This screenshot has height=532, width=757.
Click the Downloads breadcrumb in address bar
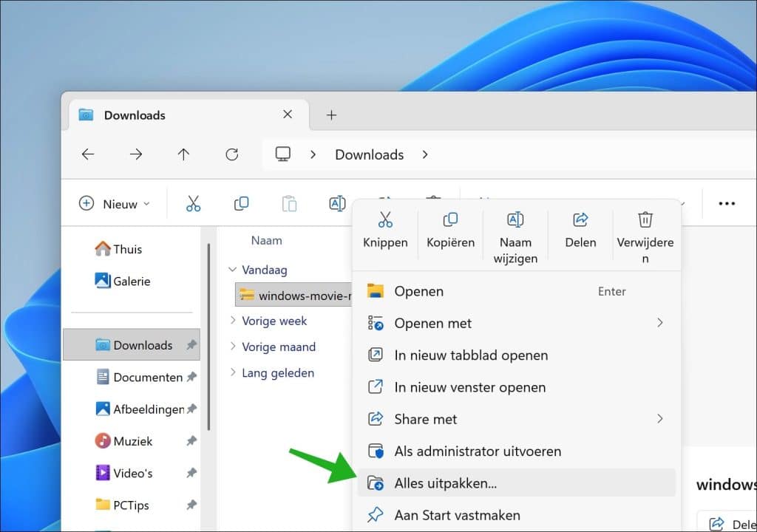[369, 154]
